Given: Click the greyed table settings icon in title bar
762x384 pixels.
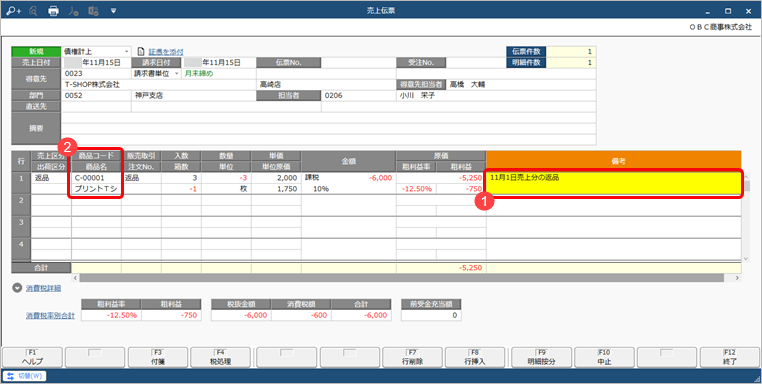Looking at the screenshot, I should coord(93,10).
